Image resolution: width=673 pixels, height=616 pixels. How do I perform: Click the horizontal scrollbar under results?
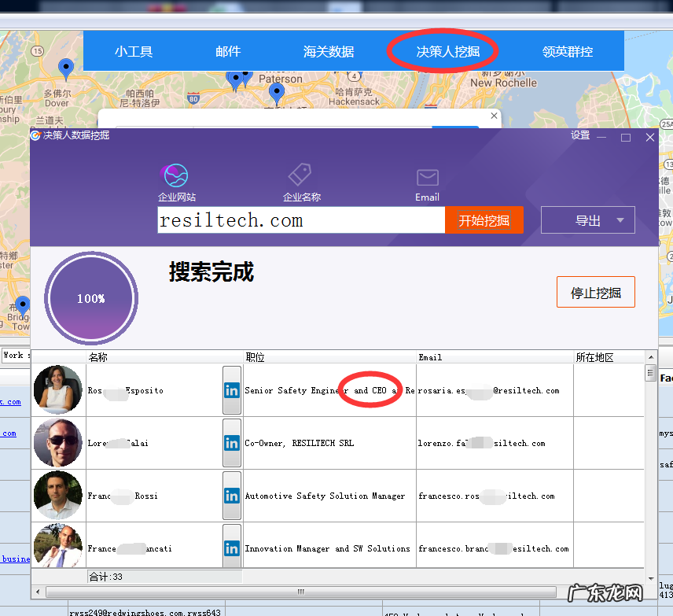[299, 592]
